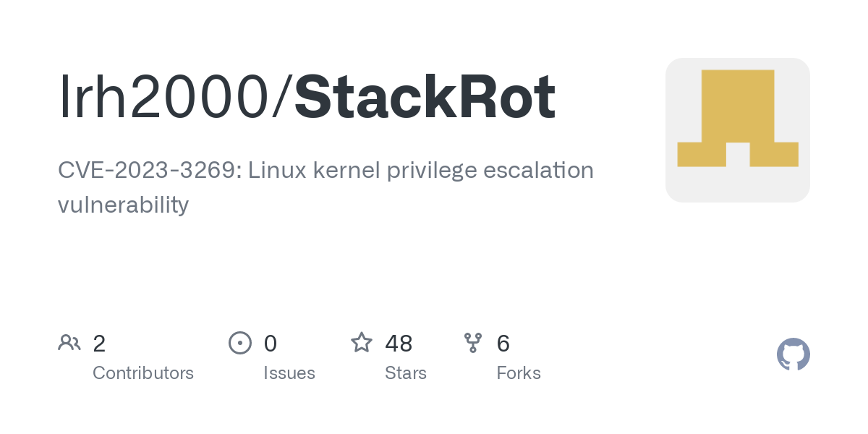Click the Stars star icon

coord(362,342)
